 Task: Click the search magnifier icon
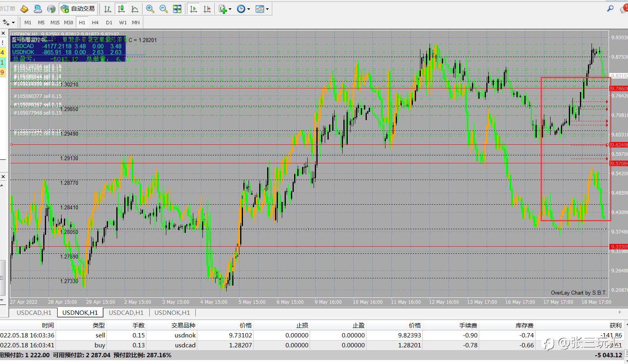[610, 8]
